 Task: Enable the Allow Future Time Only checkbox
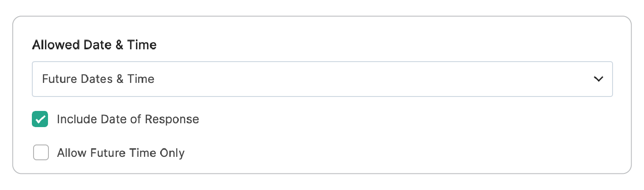pyautogui.click(x=41, y=153)
